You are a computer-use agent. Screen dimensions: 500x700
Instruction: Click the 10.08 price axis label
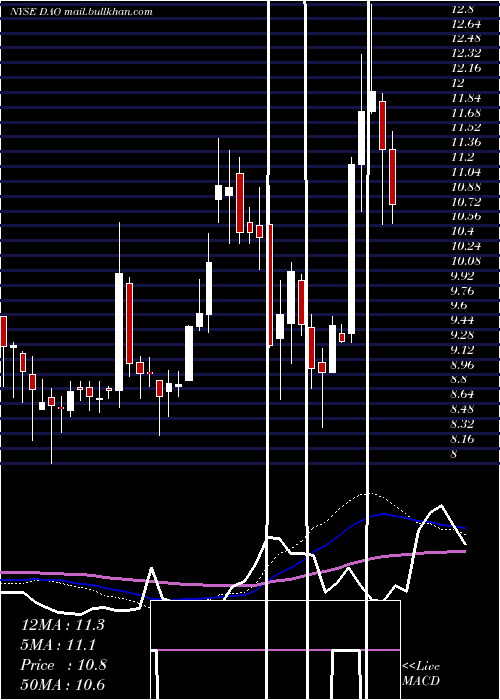click(466, 261)
